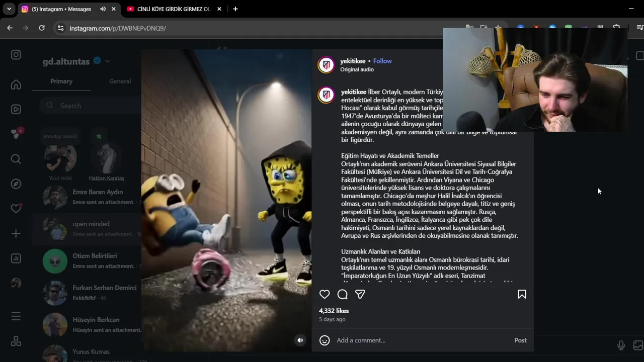Post the comment
Screen dimensions: 644x362
click(x=520, y=340)
